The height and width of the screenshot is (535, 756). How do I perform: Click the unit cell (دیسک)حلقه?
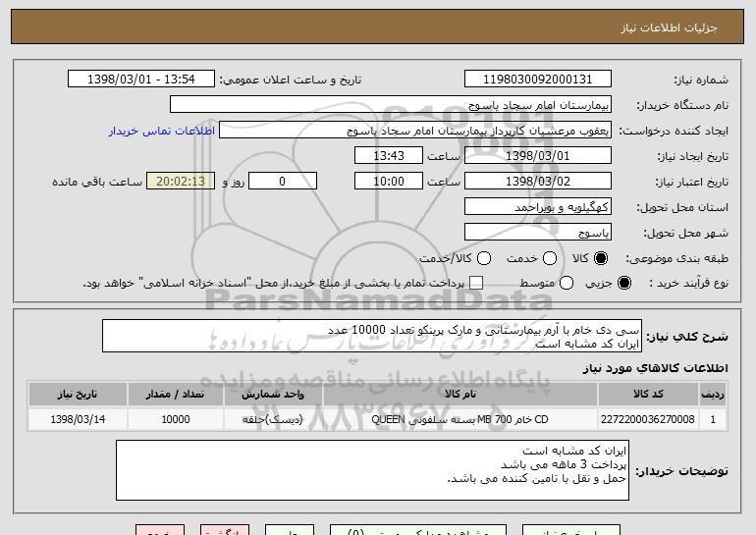point(273,419)
